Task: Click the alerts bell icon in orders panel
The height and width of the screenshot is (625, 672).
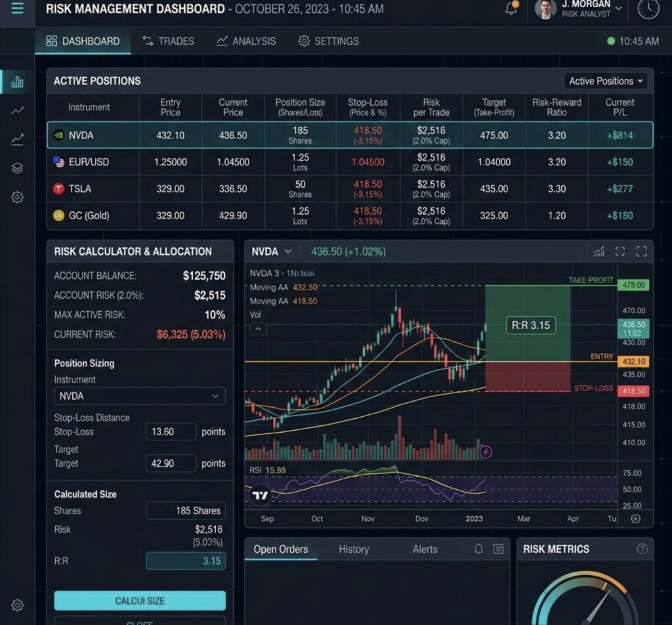Action: pos(478,549)
